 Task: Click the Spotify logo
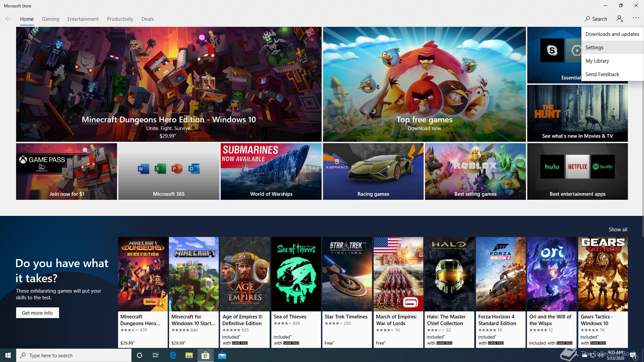pos(603,167)
